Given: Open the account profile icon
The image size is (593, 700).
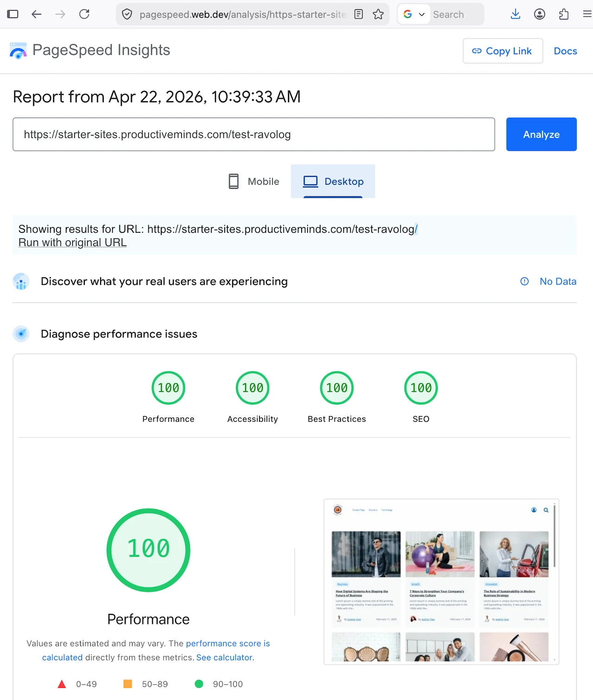Looking at the screenshot, I should 539,14.
